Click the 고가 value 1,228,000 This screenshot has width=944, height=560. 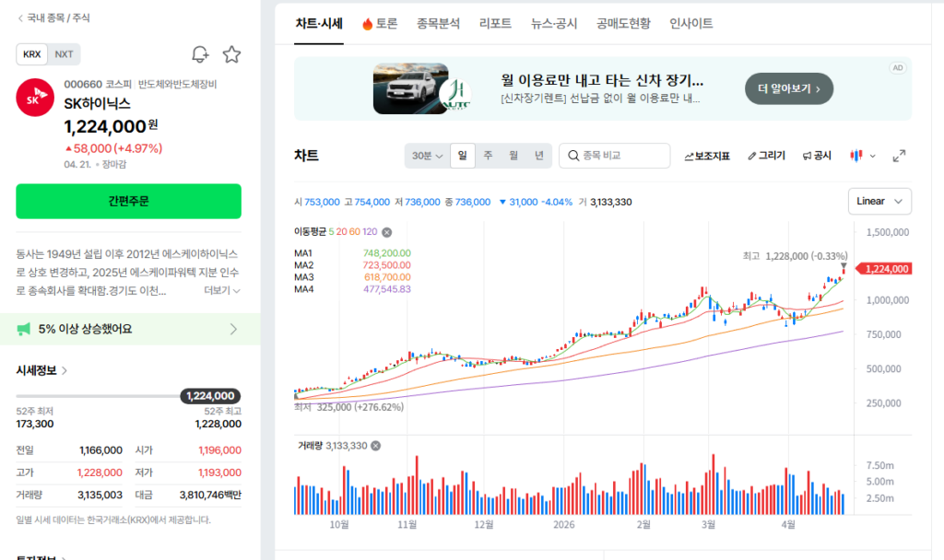pos(100,472)
